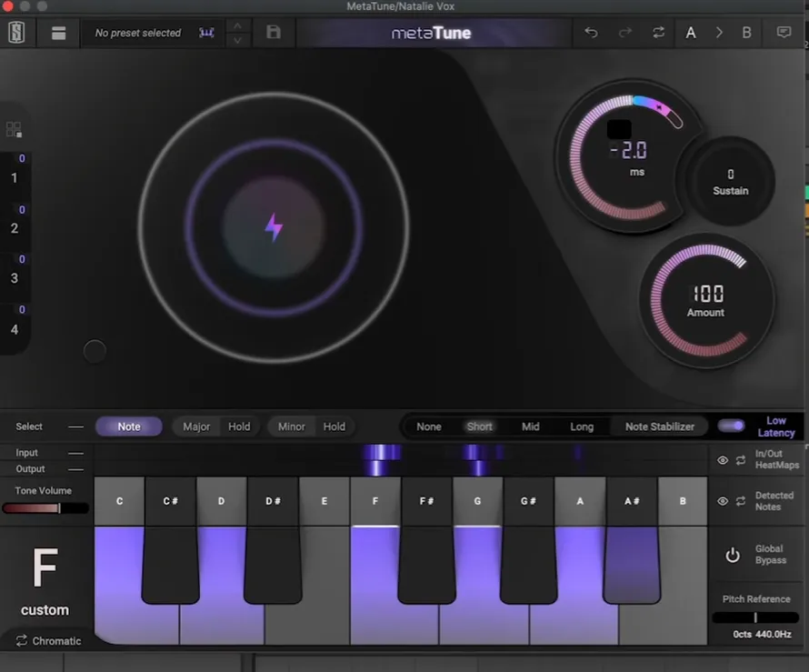Click the A# note label key
Screen dimensions: 809x672
pyautogui.click(x=632, y=501)
